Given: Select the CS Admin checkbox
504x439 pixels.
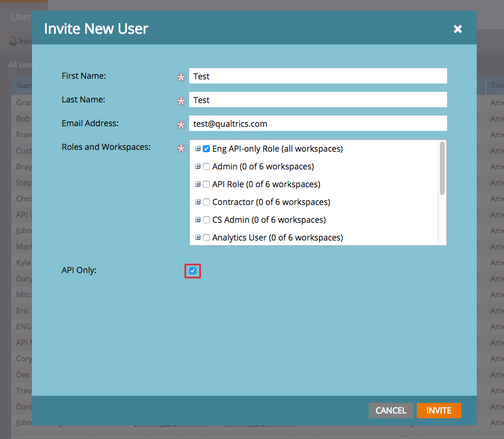Looking at the screenshot, I should pyautogui.click(x=206, y=220).
